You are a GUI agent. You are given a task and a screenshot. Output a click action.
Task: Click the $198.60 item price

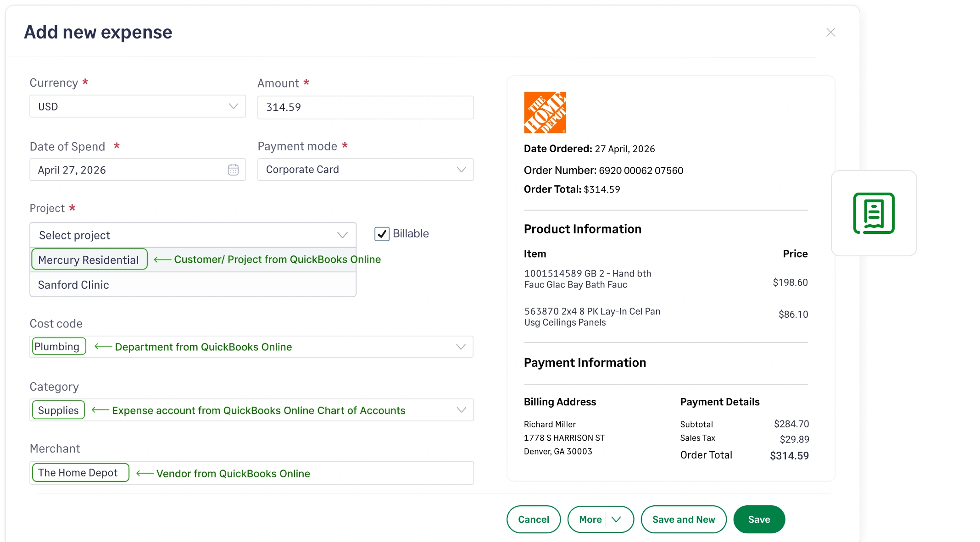coord(790,282)
